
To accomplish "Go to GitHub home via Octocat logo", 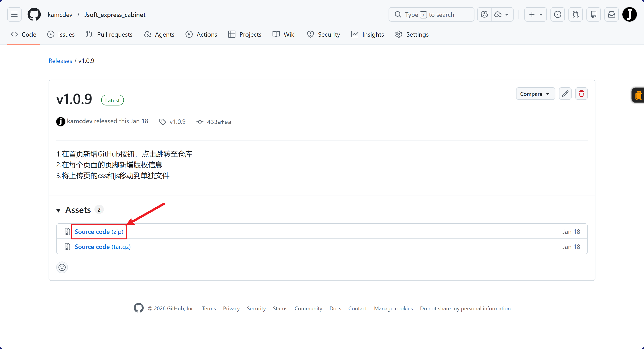I will click(34, 14).
